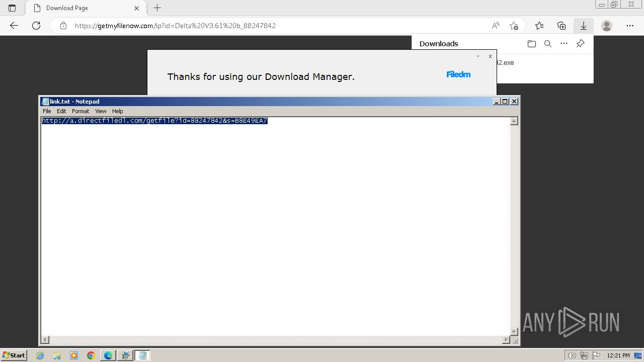Switch to Notepad in the taskbar
This screenshot has height=362, width=644.
pyautogui.click(x=142, y=355)
